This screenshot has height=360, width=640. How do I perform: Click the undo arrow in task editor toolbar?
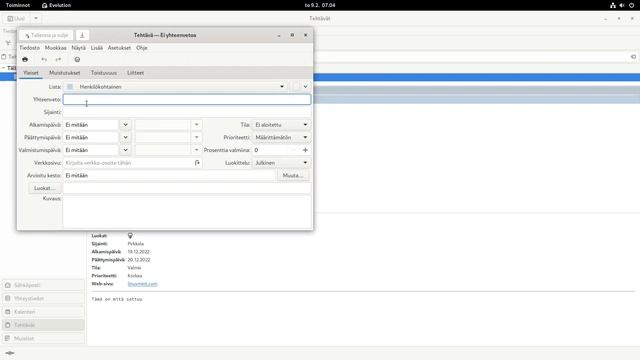pyautogui.click(x=44, y=60)
